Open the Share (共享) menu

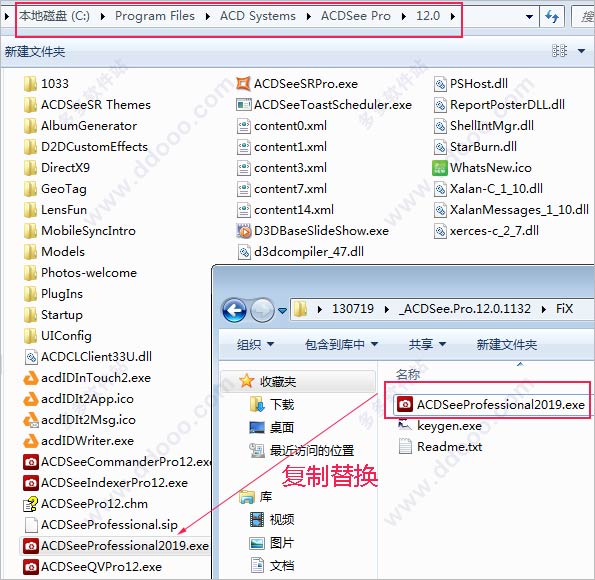pyautogui.click(x=427, y=345)
